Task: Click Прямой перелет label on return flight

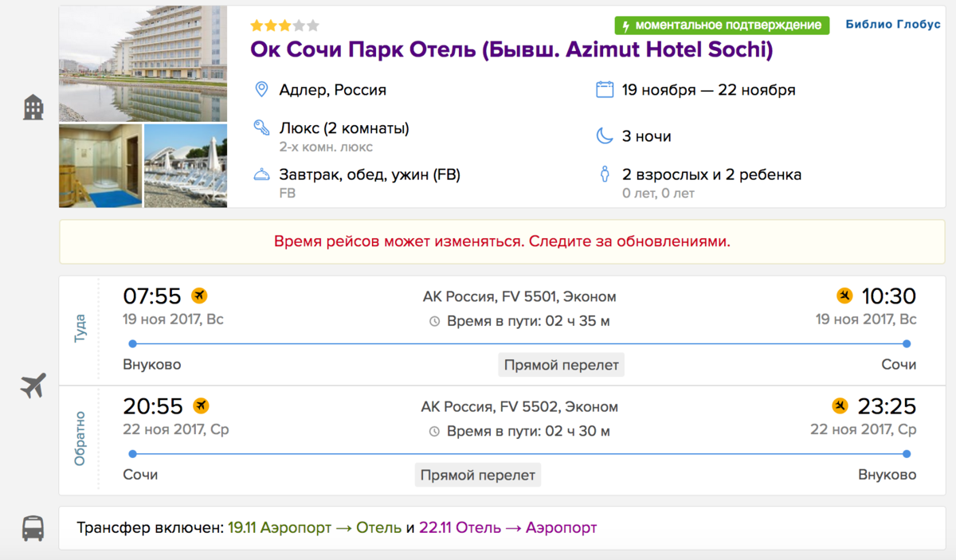Action: 478,475
